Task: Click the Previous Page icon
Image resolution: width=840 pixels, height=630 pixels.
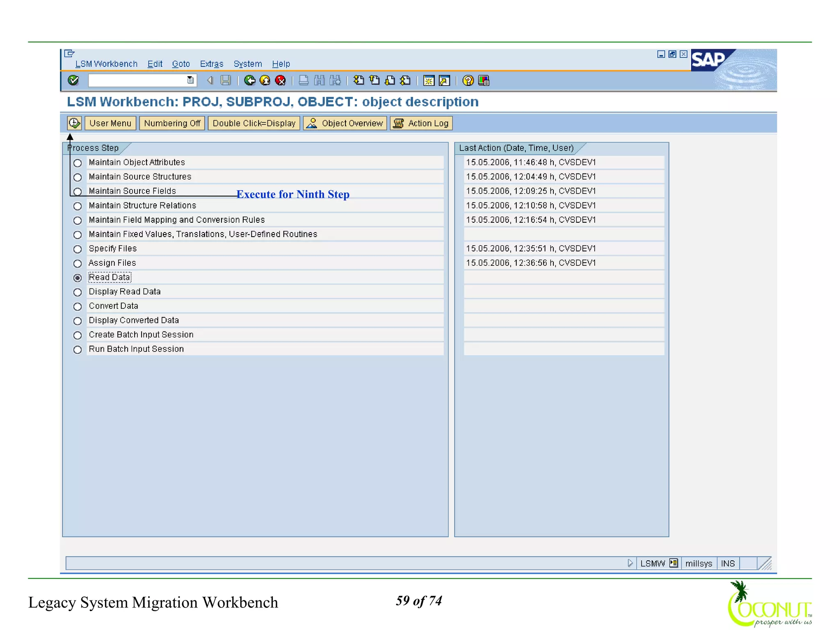Action: pyautogui.click(x=374, y=80)
